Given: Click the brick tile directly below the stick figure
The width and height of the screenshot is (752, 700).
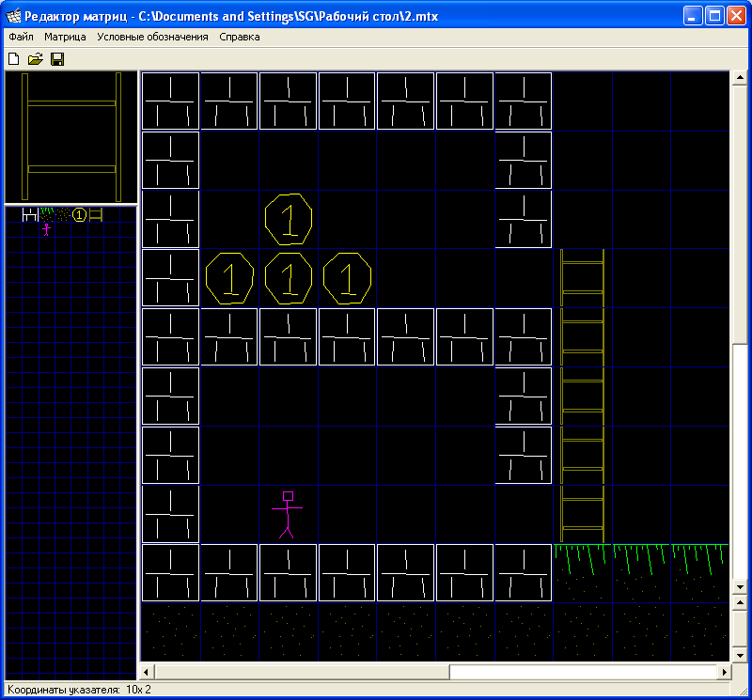Looking at the screenshot, I should (x=289, y=572).
